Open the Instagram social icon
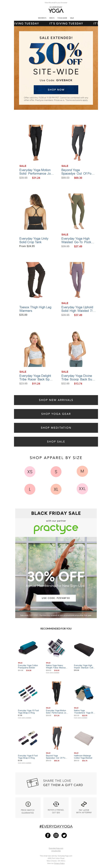The width and height of the screenshot is (112, 868). [x=56, y=835]
